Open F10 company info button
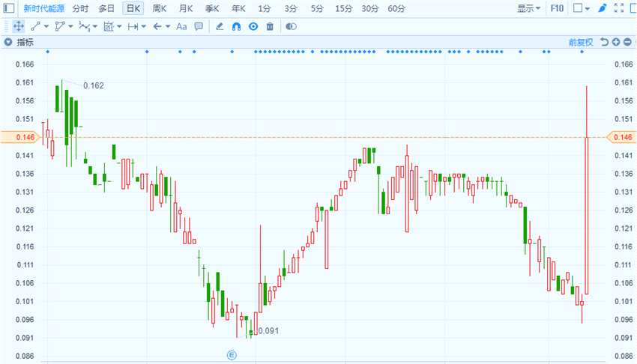The image size is (637, 364). pyautogui.click(x=557, y=8)
